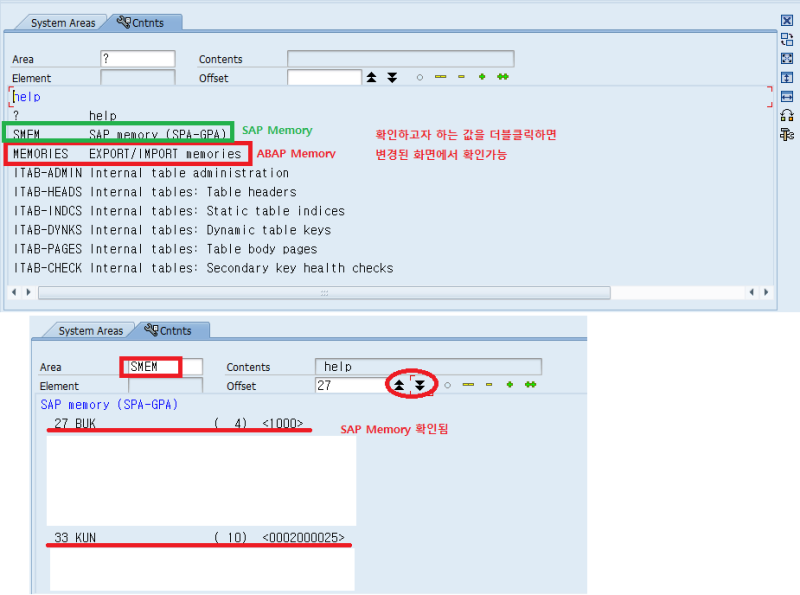This screenshot has width=800, height=595.
Task: Click the swap layout icon in the right toolbar
Action: click(x=786, y=38)
